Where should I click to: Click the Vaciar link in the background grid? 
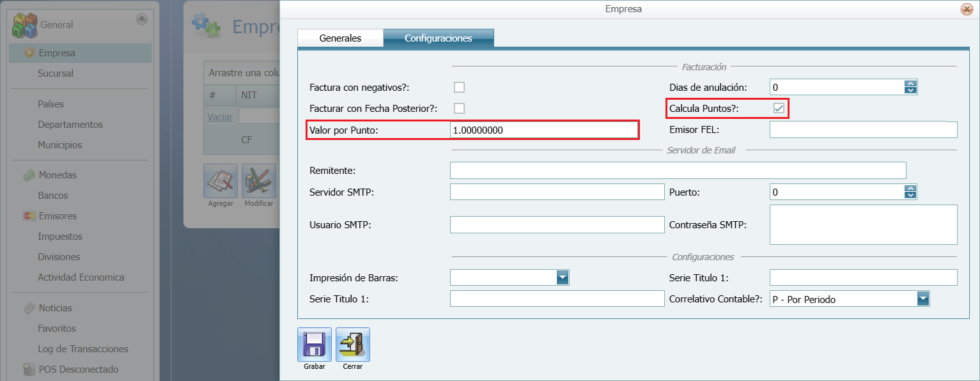pos(220,116)
